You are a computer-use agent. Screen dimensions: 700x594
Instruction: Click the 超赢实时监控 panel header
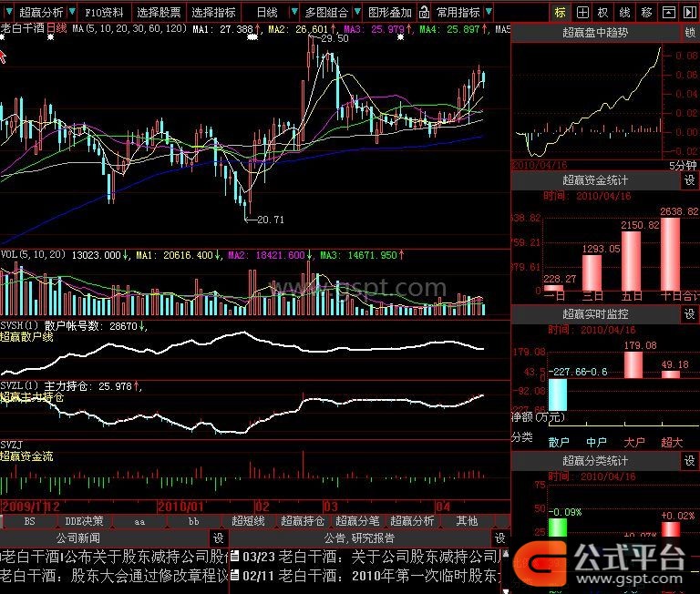[x=595, y=314]
